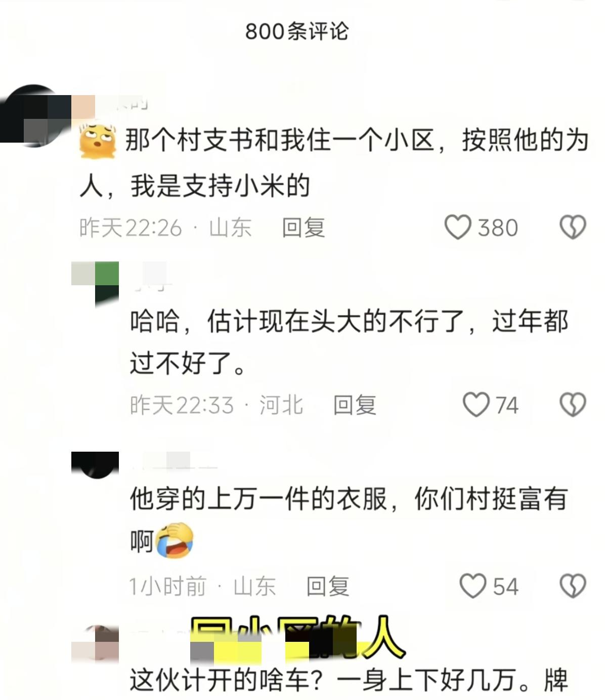605x700 pixels.
Task: Like the Hebei comment with 74 likes
Action: 476,405
